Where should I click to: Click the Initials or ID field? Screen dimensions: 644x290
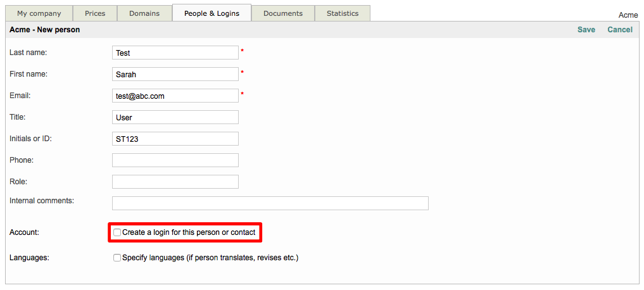(175, 139)
